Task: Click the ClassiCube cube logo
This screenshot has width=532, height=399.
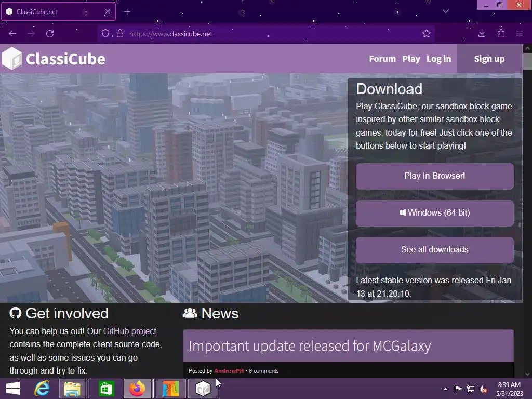Action: (12, 59)
